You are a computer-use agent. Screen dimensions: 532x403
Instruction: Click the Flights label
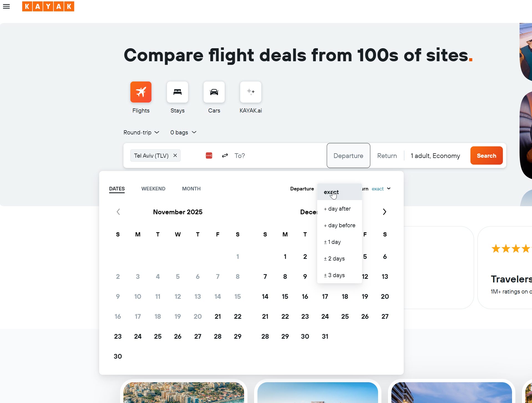point(141,111)
